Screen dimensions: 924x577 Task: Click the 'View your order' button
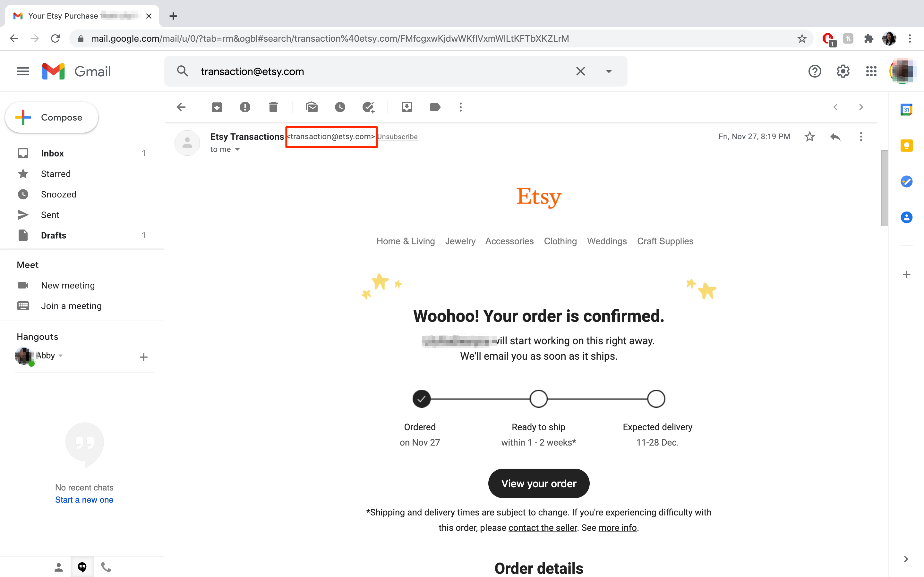(x=538, y=483)
